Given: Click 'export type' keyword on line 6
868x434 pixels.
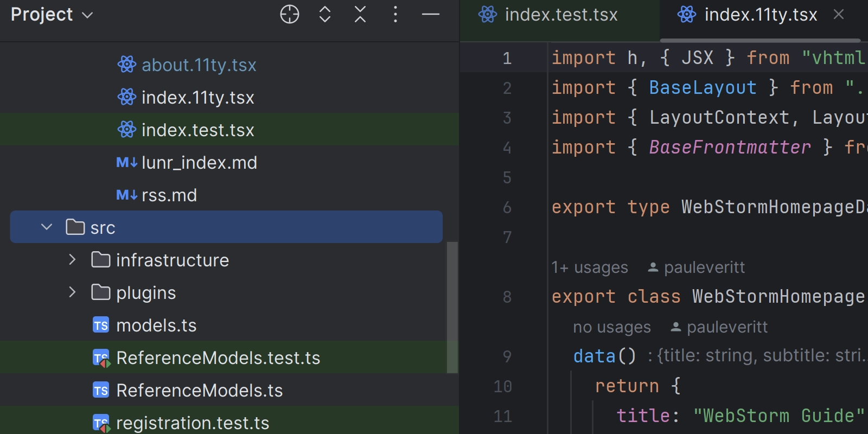Looking at the screenshot, I should (610, 207).
